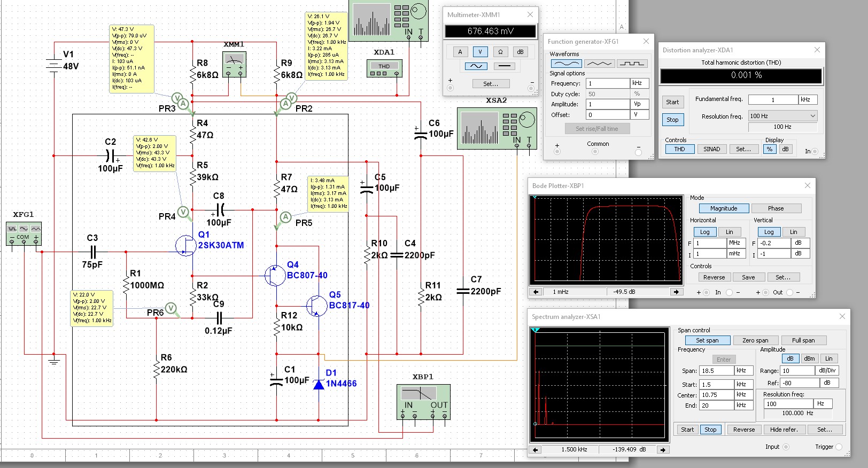This screenshot has height=468, width=868.
Task: Toggle the distortion analyzer to SINAD mode
Action: pos(711,149)
